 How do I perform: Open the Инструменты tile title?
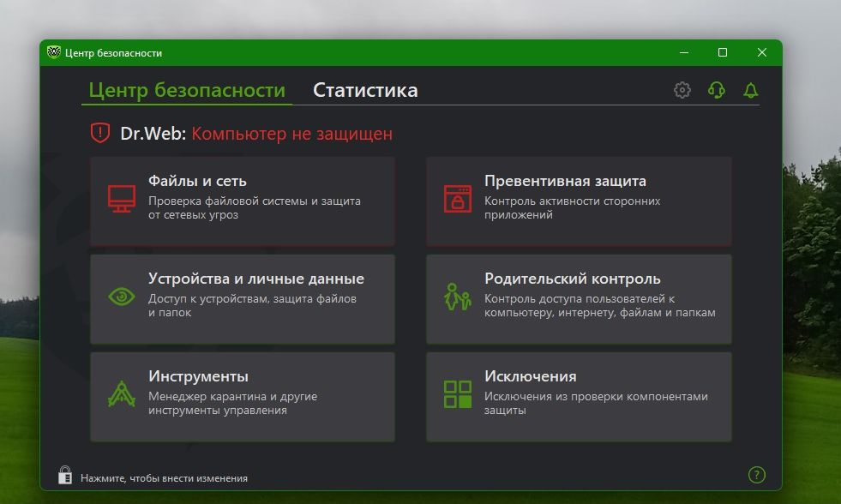click(x=198, y=375)
